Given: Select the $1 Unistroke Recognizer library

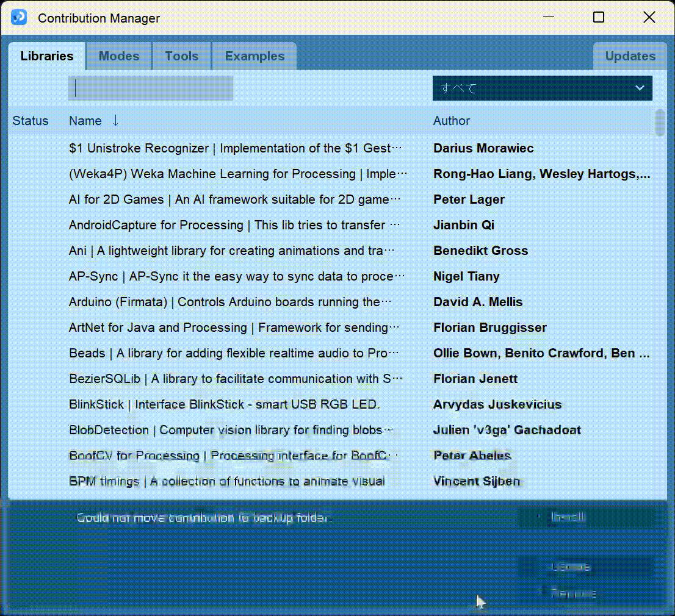Looking at the screenshot, I should click(x=330, y=148).
